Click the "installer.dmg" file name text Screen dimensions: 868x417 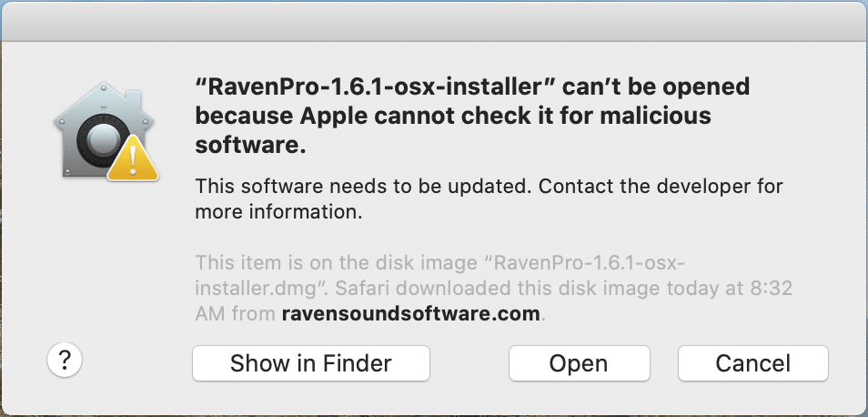pos(260,288)
